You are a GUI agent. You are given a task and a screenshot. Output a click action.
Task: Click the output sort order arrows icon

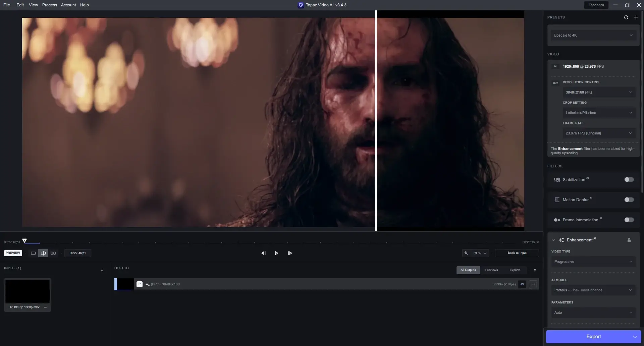coord(535,270)
